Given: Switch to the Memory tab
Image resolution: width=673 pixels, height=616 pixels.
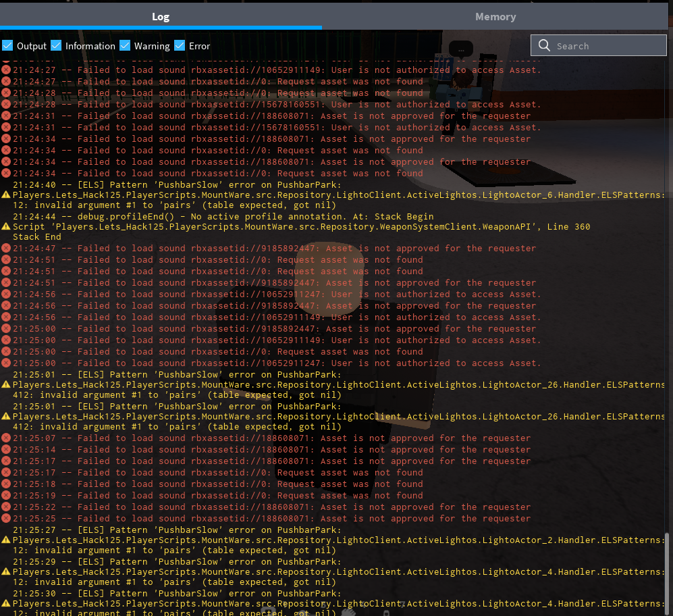Looking at the screenshot, I should [495, 17].
